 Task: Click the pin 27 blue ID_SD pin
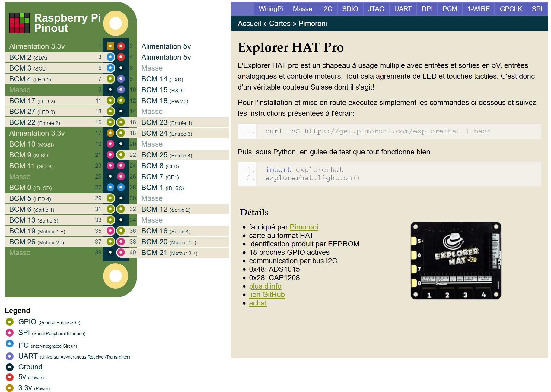pyautogui.click(x=110, y=187)
